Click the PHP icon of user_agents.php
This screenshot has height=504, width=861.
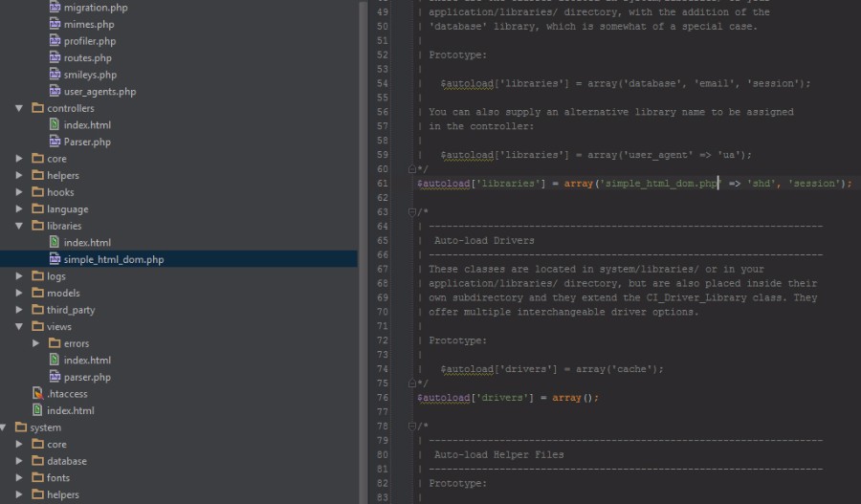tap(55, 91)
